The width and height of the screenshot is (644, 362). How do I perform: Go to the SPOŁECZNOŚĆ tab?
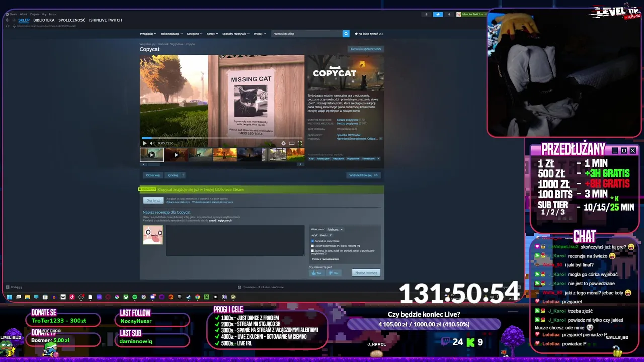click(x=71, y=20)
